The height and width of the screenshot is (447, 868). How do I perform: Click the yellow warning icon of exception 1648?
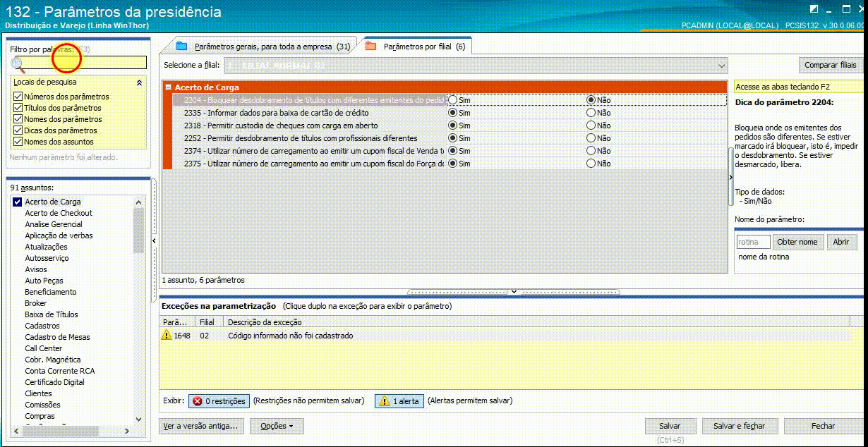pos(167,336)
